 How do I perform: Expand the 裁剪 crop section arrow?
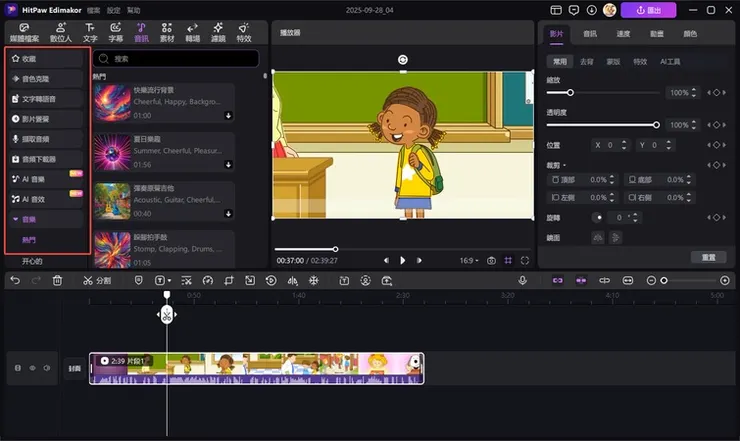tap(565, 165)
